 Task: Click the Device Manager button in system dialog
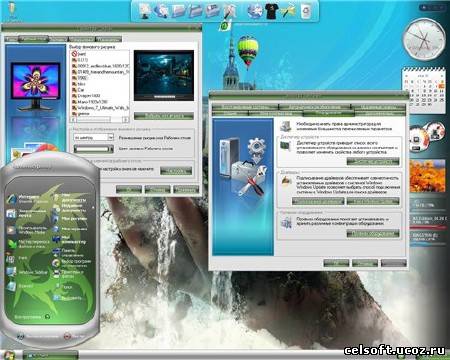[373, 162]
